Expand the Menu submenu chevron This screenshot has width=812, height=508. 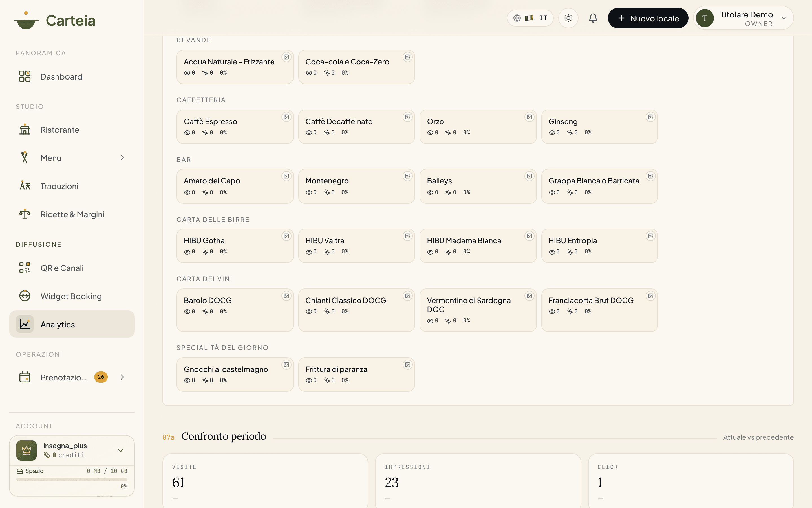122,157
